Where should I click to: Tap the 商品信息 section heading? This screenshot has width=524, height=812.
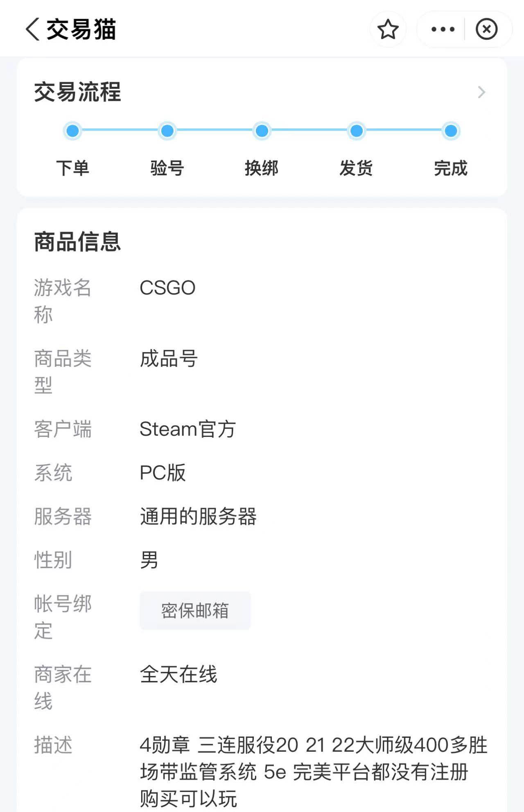click(77, 242)
